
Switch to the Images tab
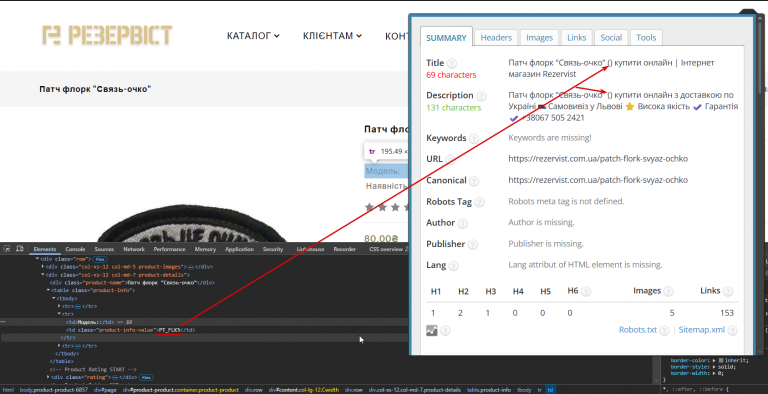pos(539,37)
